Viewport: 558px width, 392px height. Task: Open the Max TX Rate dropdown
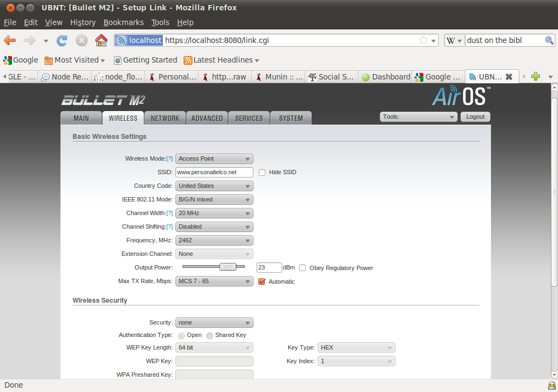[x=214, y=281]
